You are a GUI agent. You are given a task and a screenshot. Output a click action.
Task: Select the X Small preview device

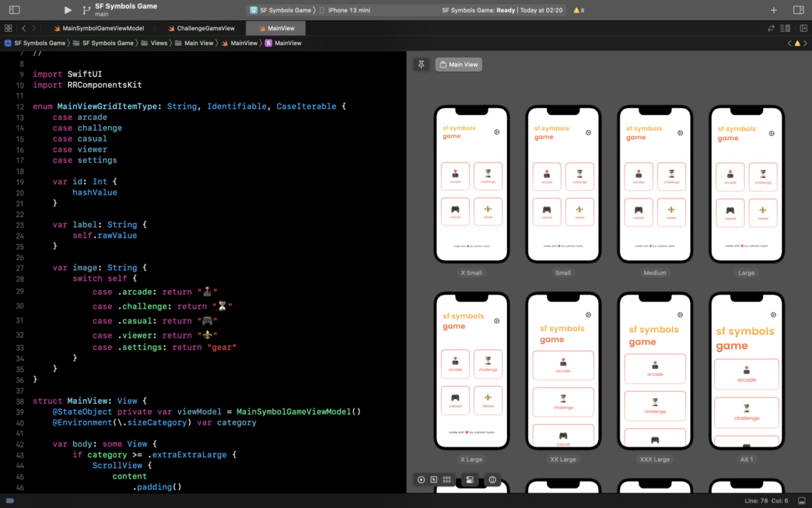471,184
